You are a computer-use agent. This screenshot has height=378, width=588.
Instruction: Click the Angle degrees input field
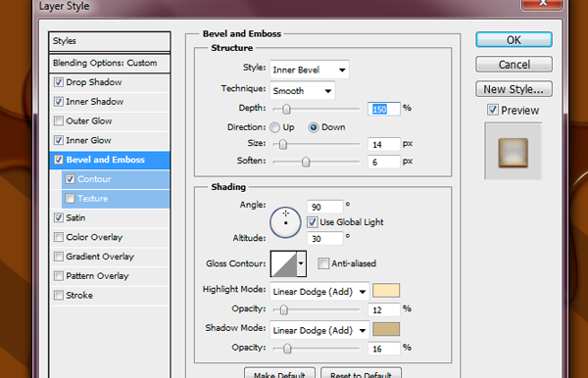coord(324,207)
